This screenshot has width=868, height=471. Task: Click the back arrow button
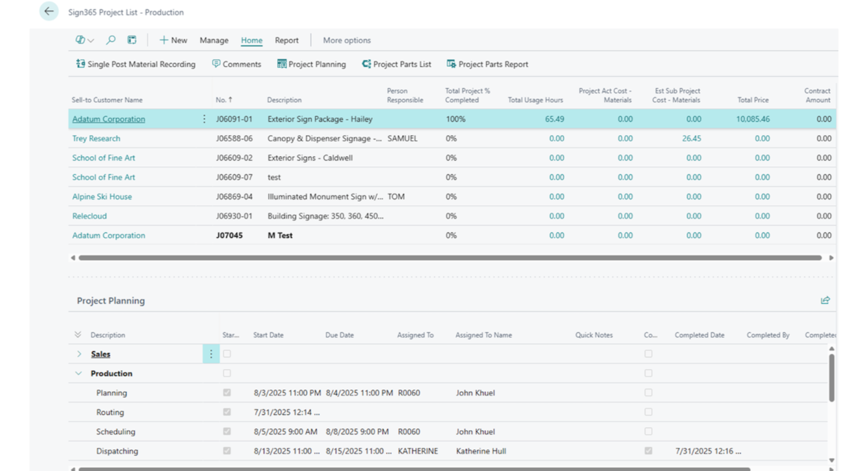click(49, 11)
